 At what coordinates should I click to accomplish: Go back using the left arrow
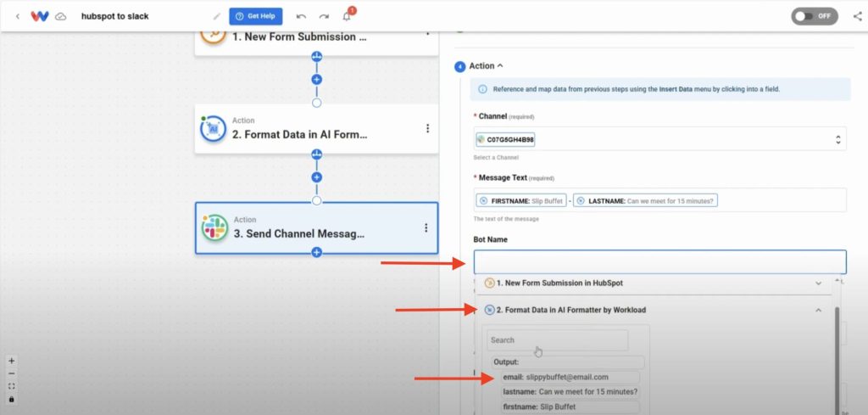18,16
